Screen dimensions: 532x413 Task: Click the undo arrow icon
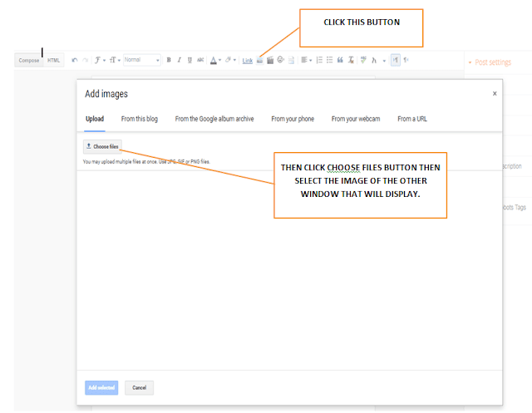(x=75, y=61)
